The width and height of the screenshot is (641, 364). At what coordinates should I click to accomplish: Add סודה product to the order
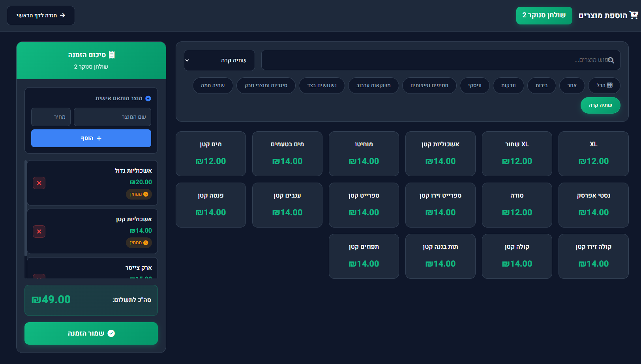(517, 205)
